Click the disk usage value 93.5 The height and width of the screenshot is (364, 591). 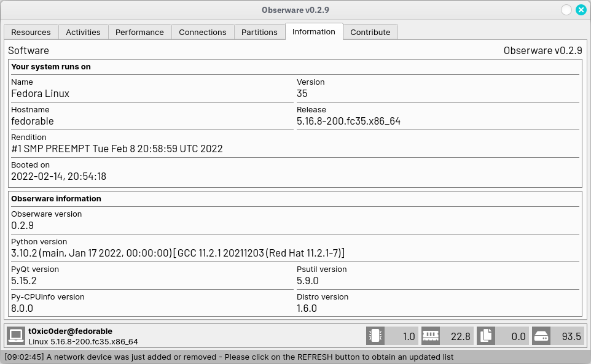571,336
